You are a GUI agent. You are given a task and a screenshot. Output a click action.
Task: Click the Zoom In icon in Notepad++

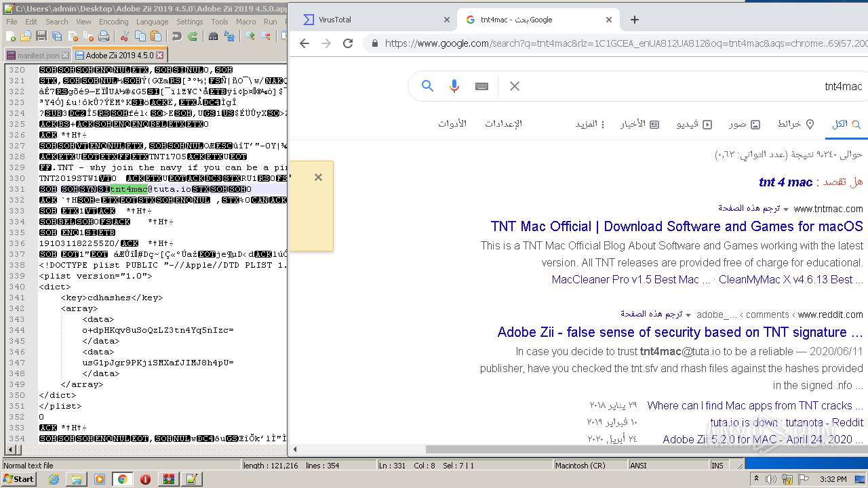tap(250, 36)
